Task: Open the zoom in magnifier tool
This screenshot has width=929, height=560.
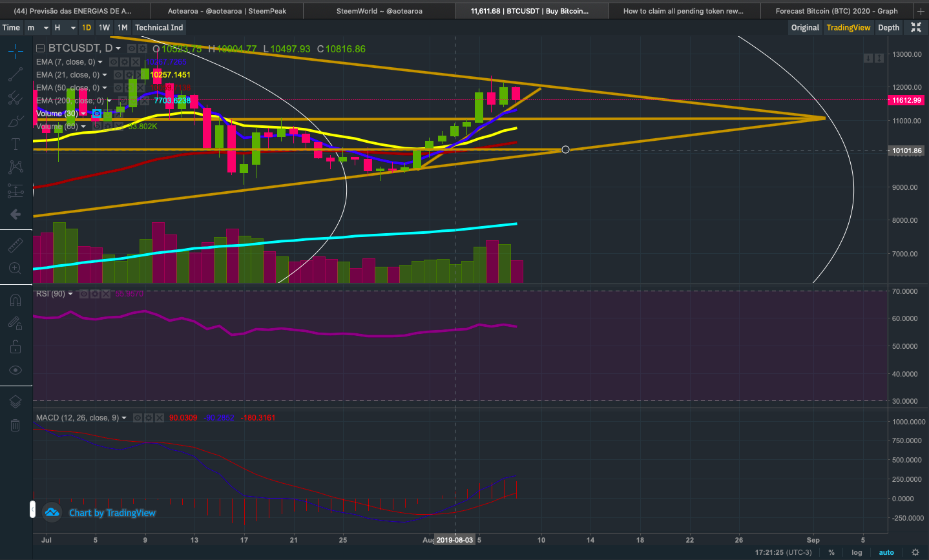Action: point(16,268)
